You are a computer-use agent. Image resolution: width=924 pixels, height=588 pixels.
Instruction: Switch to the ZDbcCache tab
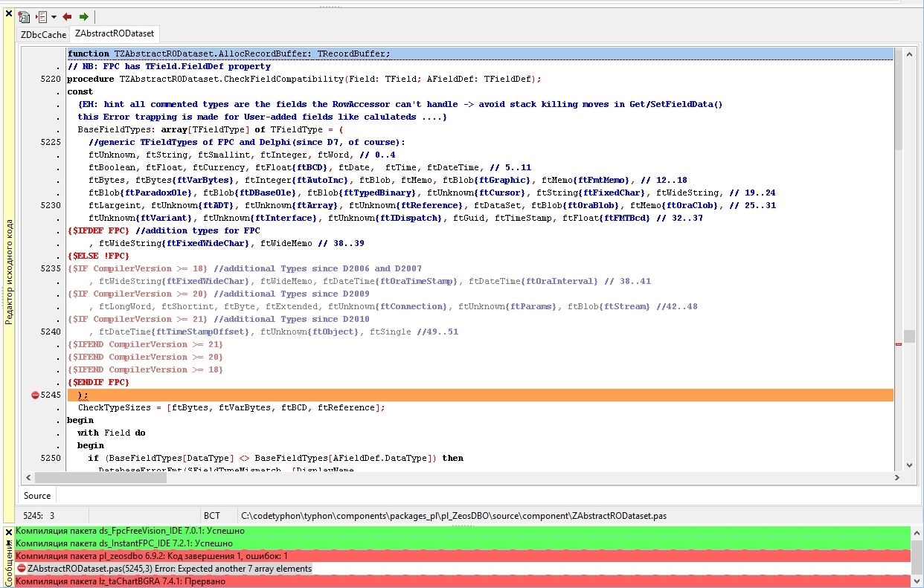coord(43,34)
